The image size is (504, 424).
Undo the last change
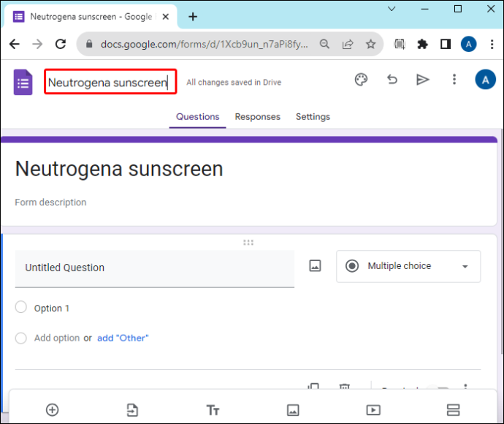point(392,79)
